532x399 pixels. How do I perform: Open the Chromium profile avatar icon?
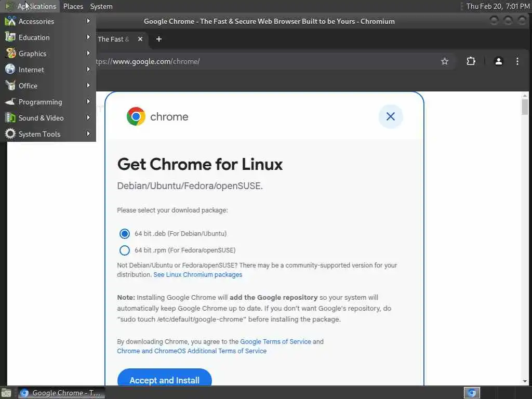tap(498, 61)
